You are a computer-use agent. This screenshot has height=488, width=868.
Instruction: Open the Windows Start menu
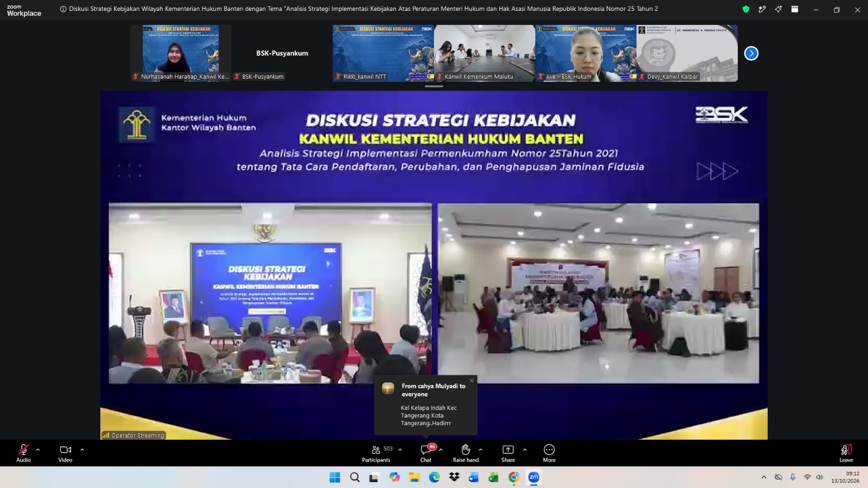335,477
